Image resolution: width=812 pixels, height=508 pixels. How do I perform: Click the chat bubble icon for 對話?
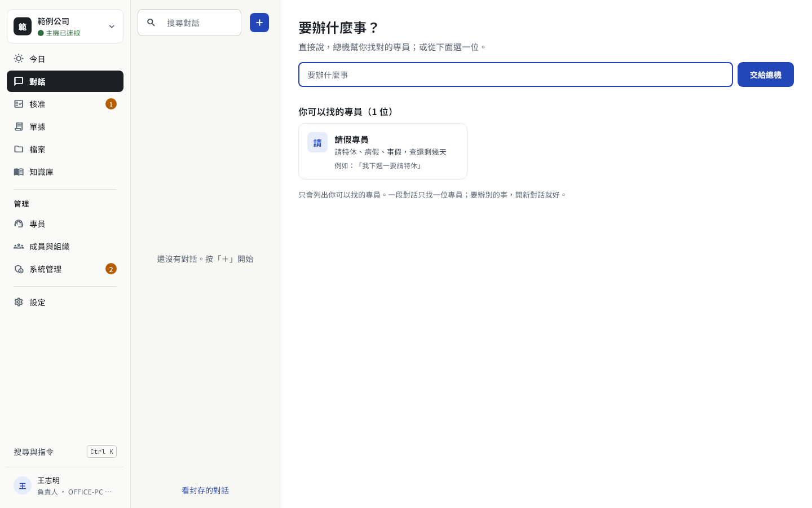pos(19,81)
